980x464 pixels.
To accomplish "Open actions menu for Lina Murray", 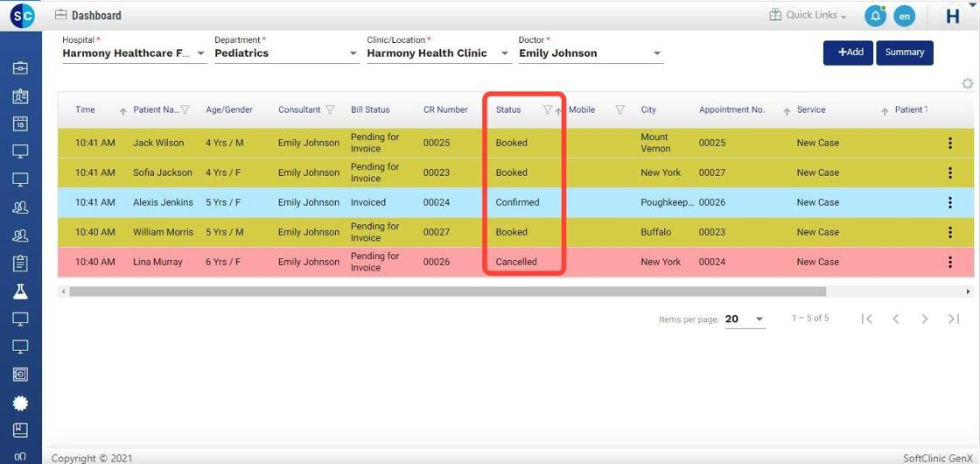I will coord(950,262).
